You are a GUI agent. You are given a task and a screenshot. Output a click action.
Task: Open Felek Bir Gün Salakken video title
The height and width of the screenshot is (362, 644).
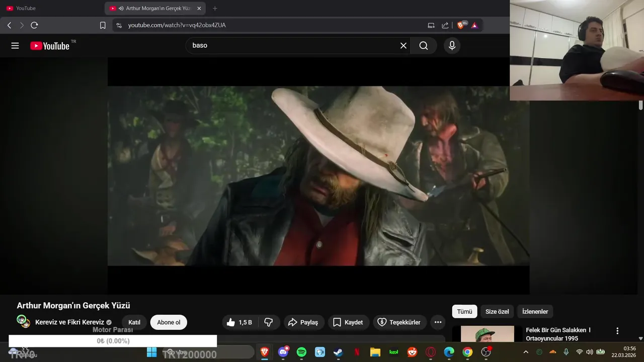pyautogui.click(x=558, y=334)
